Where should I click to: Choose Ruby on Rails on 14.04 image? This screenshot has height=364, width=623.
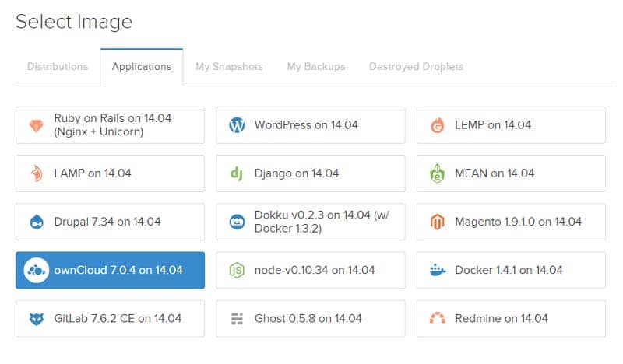tap(111, 125)
